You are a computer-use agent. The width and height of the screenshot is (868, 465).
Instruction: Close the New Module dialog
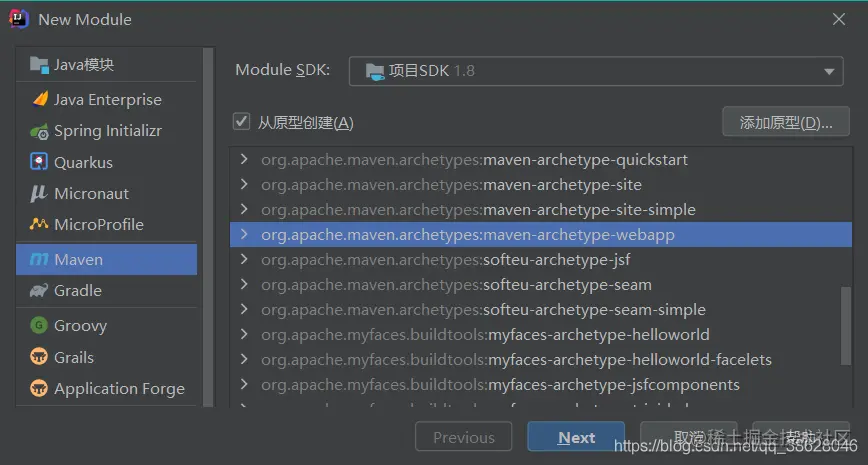[x=839, y=19]
